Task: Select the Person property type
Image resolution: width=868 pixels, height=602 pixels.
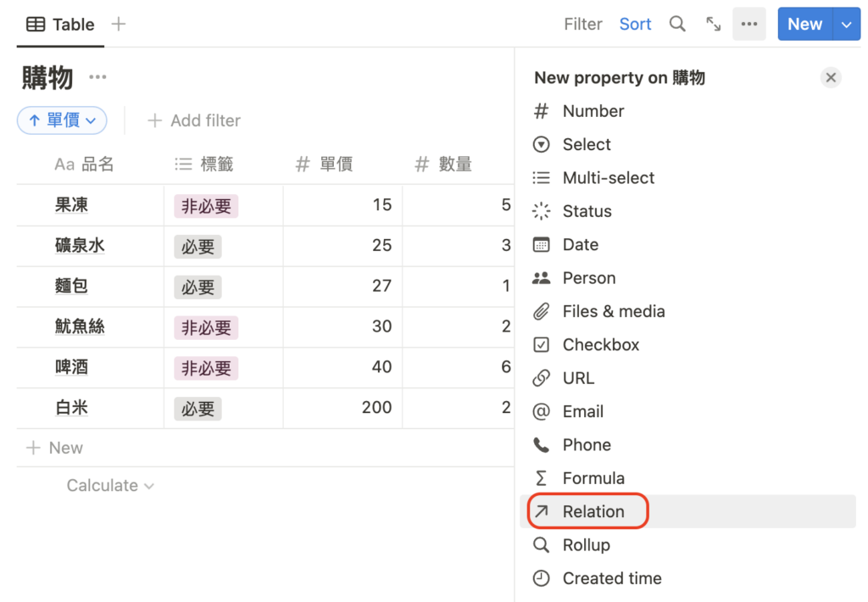Action: pyautogui.click(x=588, y=277)
